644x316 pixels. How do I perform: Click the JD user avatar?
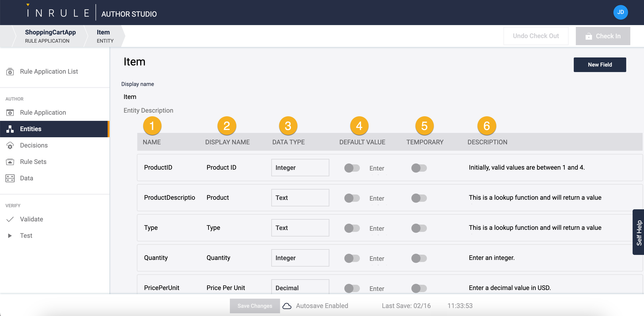(620, 12)
